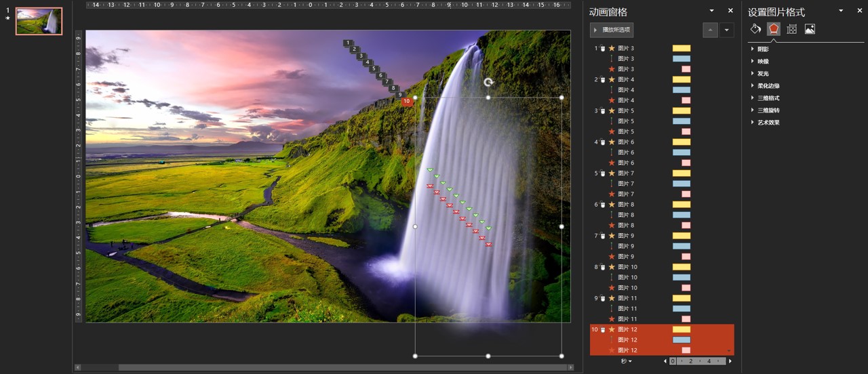The image size is (868, 374).
Task: Open the Format Picture pane options dropdown
Action: click(841, 11)
